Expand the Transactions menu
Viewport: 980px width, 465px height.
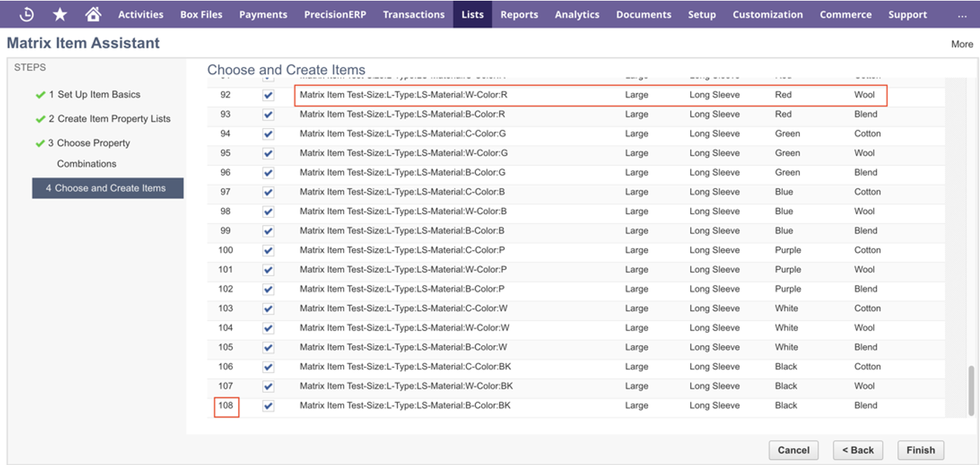(414, 14)
